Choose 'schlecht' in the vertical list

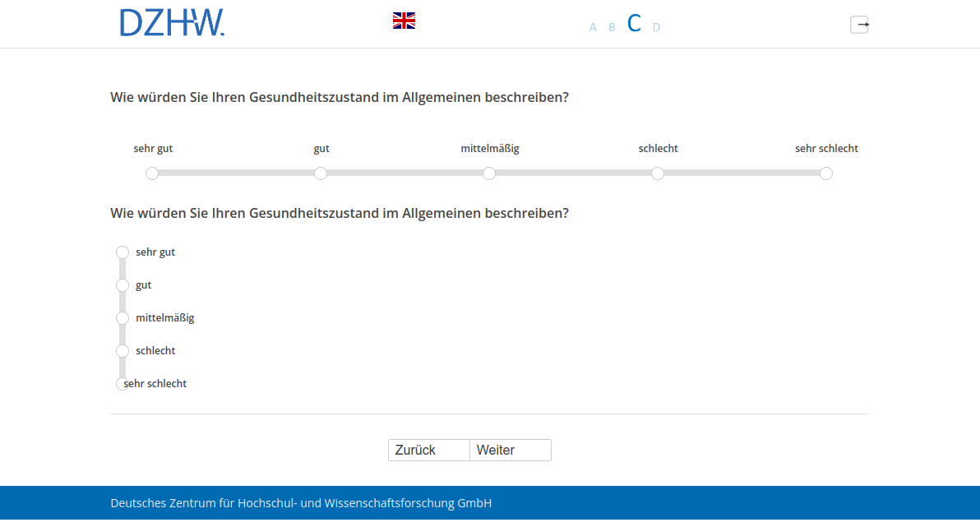pos(122,351)
